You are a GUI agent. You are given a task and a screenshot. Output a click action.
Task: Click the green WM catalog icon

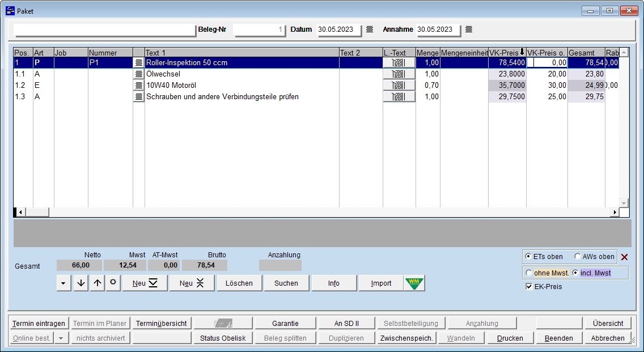(414, 283)
